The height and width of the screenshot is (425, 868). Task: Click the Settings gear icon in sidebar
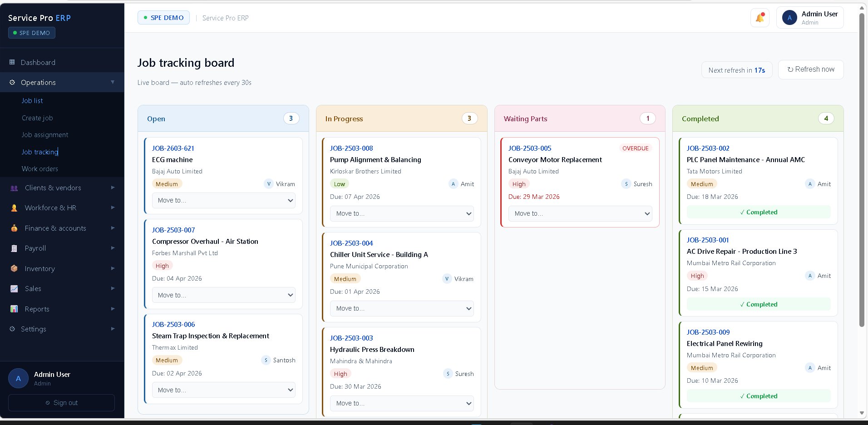tap(11, 329)
